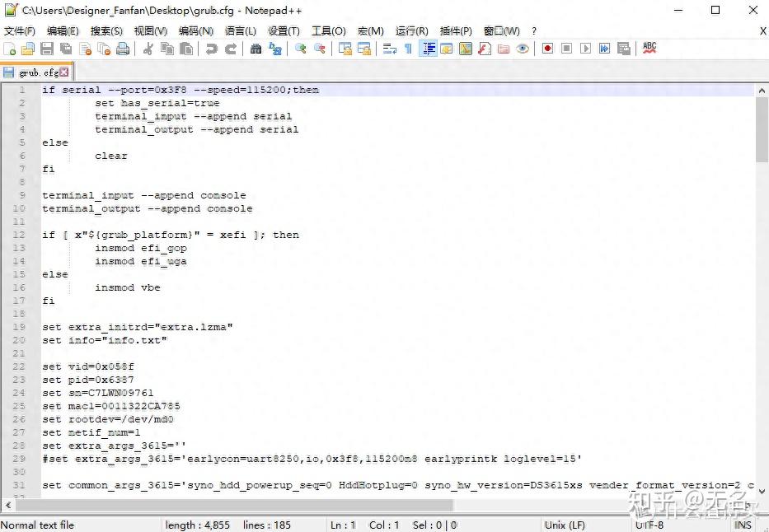Click the Save All icon

66,49
